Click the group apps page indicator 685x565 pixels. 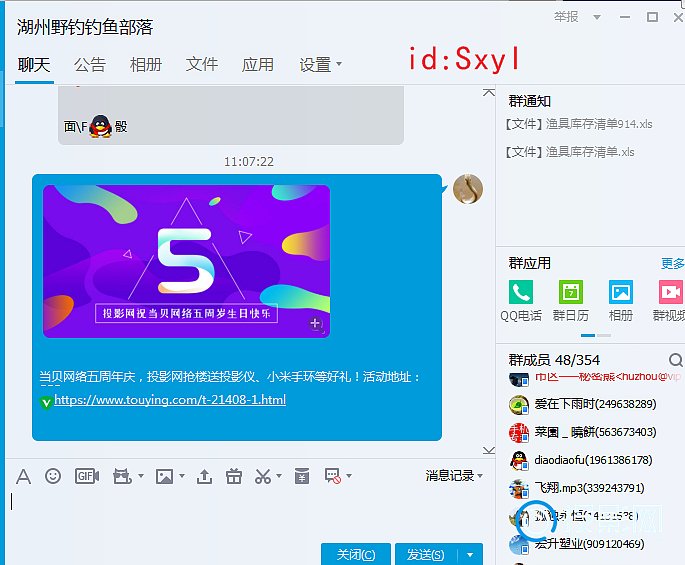(x=596, y=336)
